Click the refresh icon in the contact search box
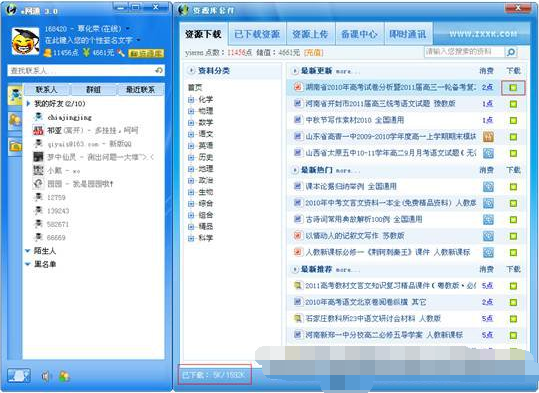539x393 pixels. tap(159, 70)
